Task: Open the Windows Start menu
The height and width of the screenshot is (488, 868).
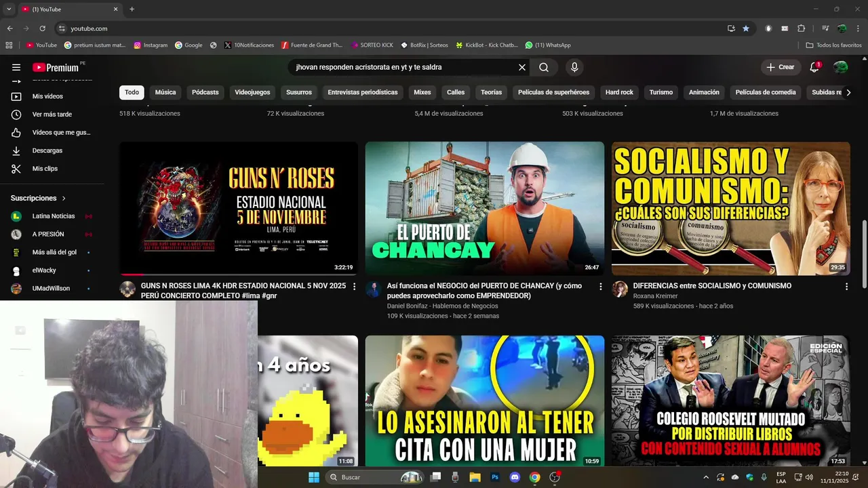Action: coord(314,477)
